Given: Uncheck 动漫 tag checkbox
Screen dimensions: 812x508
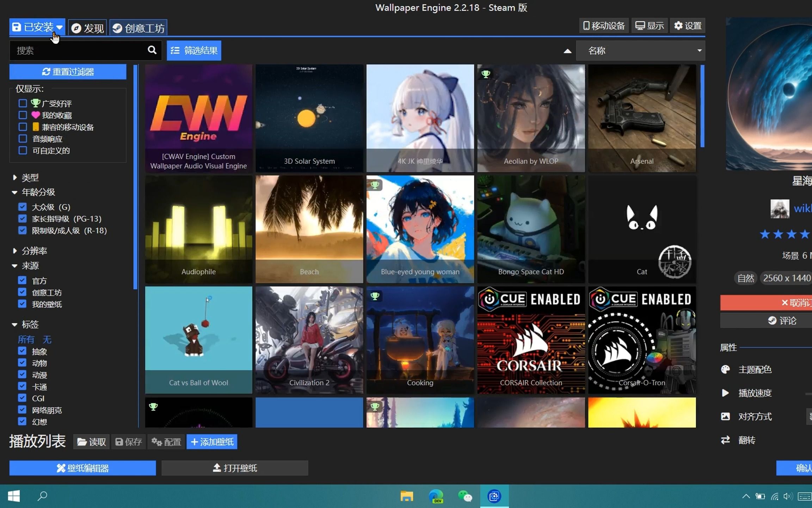Looking at the screenshot, I should coord(23,375).
